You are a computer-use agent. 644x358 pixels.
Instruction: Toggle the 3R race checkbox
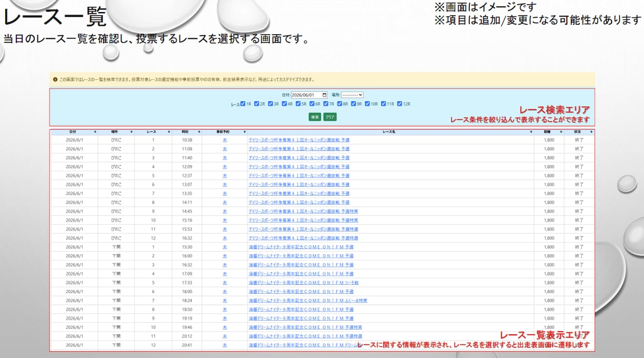click(270, 104)
